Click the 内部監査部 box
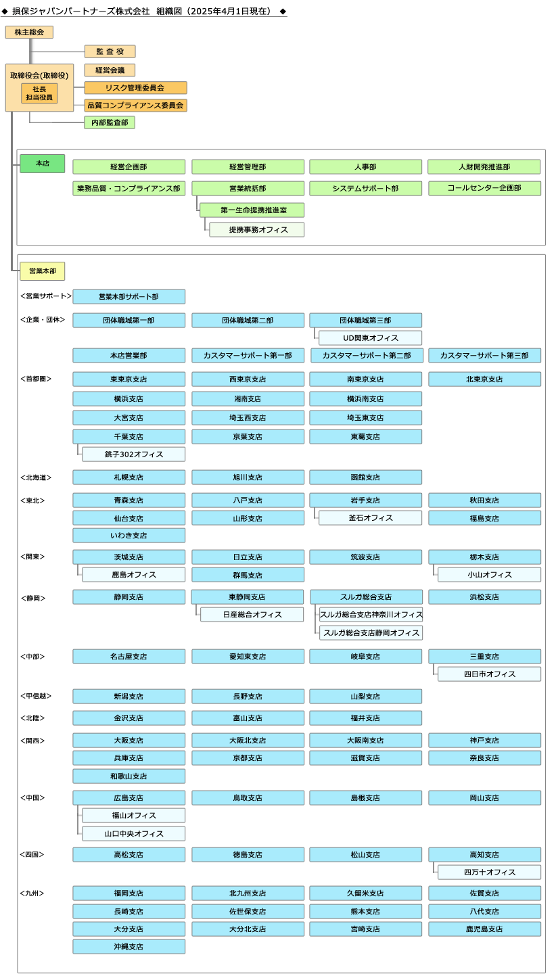The image size is (556, 980). [x=110, y=122]
